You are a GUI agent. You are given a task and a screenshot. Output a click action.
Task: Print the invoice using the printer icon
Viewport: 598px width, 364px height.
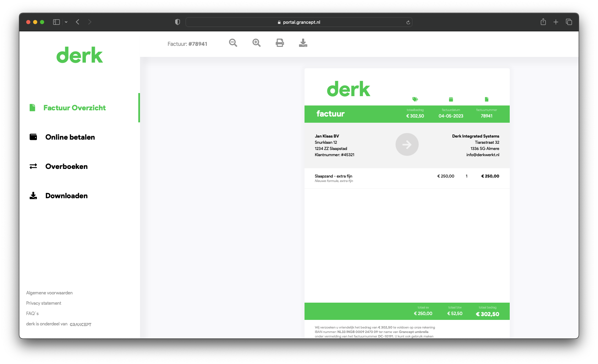point(280,43)
